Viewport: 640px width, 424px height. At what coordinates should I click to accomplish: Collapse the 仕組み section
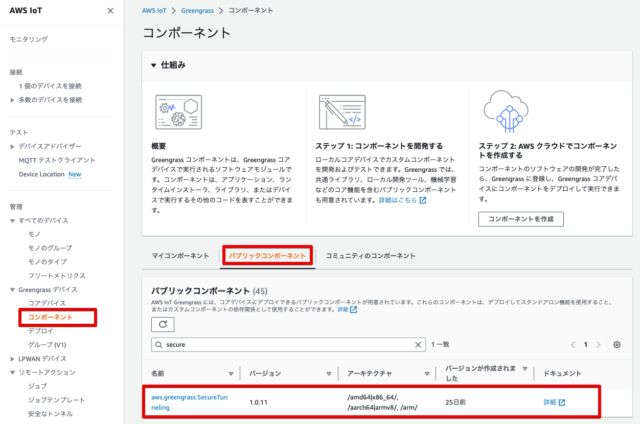[x=153, y=65]
